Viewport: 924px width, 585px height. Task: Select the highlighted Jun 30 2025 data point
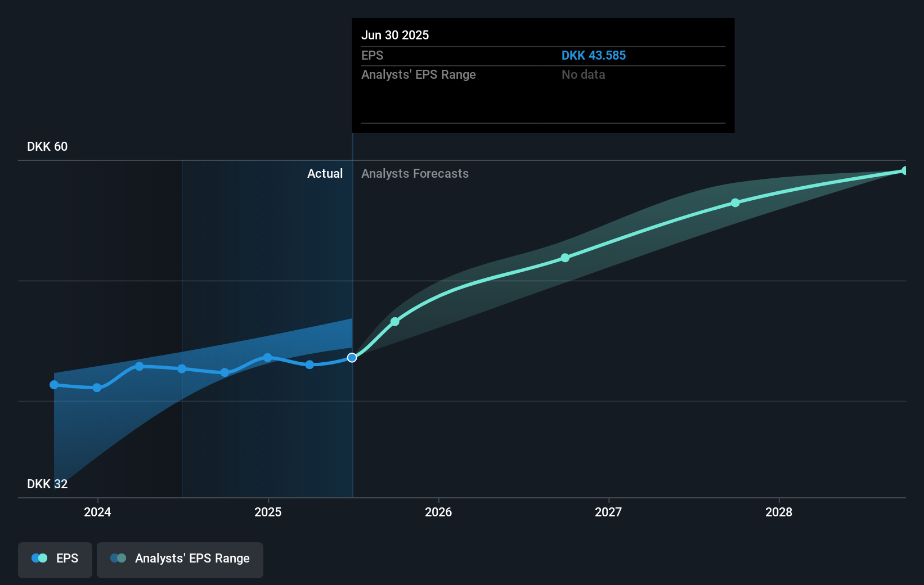coord(352,357)
